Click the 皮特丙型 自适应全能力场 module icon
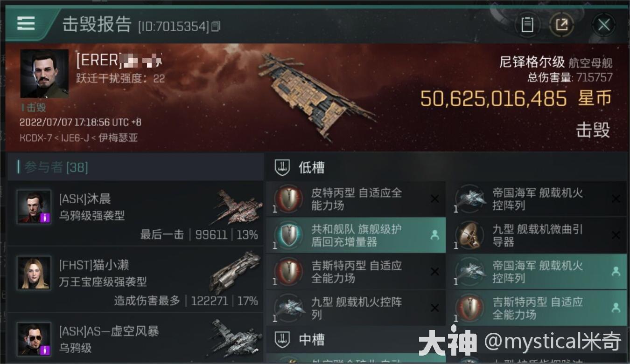The height and width of the screenshot is (364, 630). (x=288, y=199)
